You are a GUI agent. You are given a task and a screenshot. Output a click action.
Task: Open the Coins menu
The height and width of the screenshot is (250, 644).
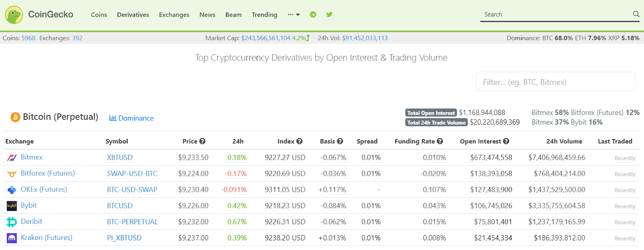[x=99, y=15]
